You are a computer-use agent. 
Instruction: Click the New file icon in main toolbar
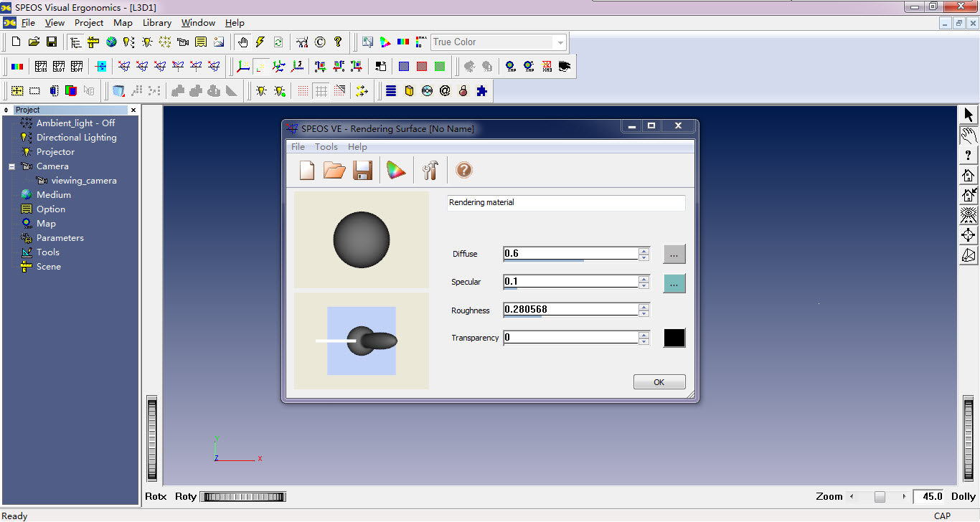click(16, 42)
